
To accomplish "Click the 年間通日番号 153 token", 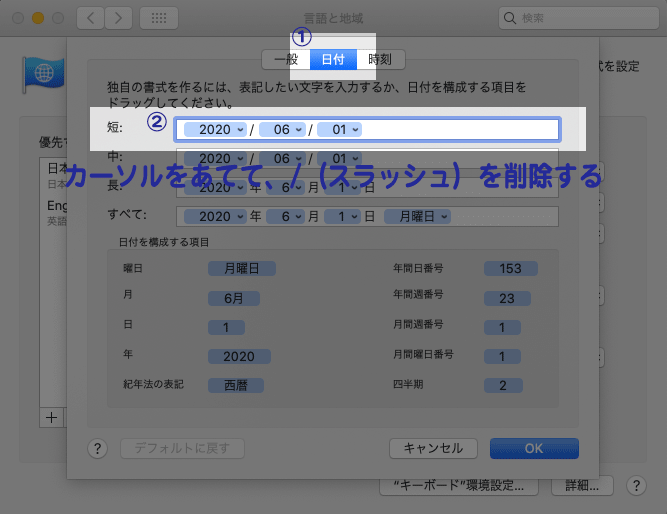I will (510, 268).
